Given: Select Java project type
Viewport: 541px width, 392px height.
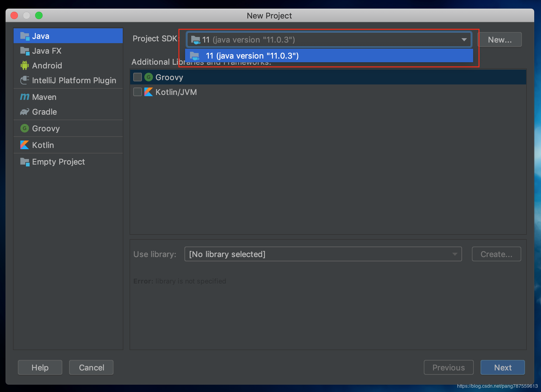Looking at the screenshot, I should (68, 36).
